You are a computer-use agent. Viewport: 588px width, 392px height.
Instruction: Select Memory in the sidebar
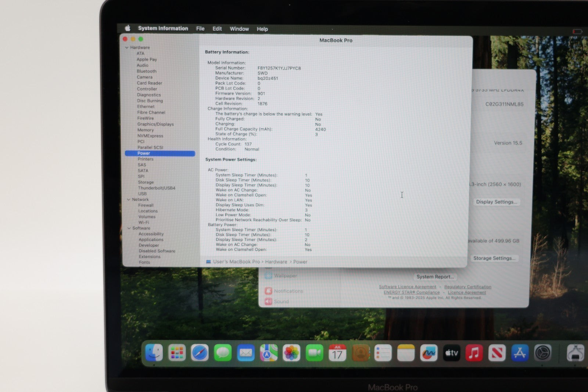click(146, 130)
